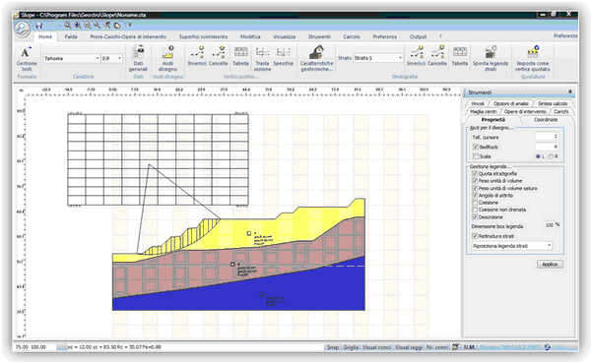Enable the Scala checkbox

476,156
